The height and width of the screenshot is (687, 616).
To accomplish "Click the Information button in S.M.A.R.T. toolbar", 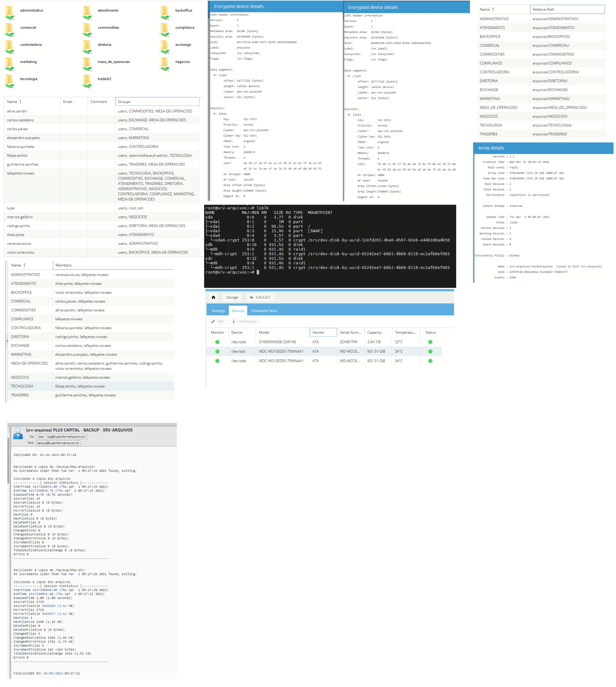I will [x=244, y=321].
